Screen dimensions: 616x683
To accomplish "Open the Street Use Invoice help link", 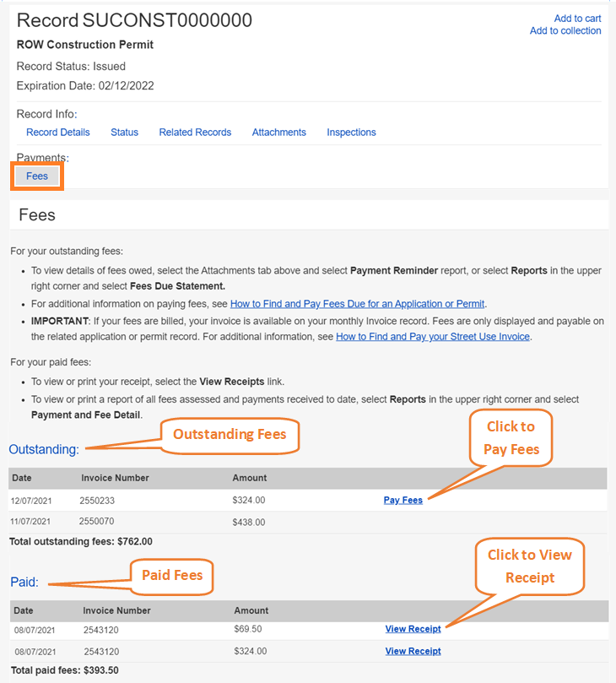I will (432, 336).
